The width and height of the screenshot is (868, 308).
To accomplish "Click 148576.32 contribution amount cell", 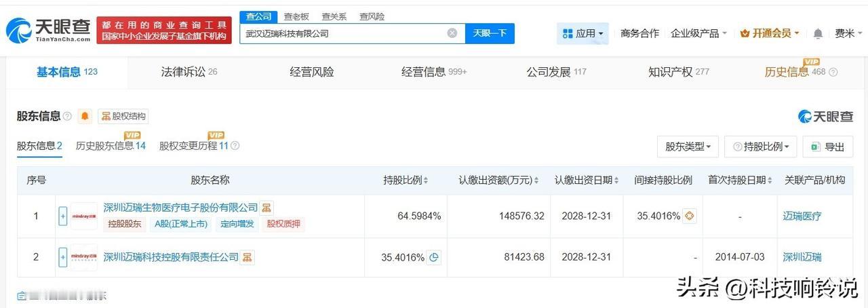I will tap(521, 216).
